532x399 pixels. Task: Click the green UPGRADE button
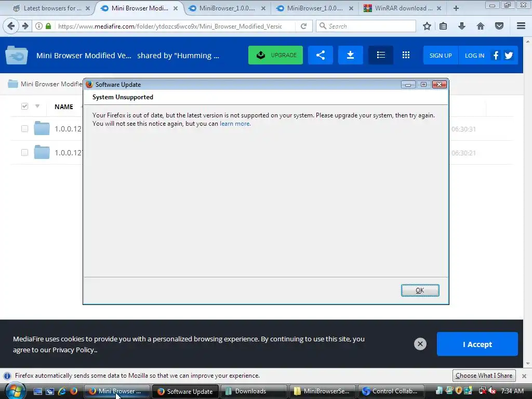[275, 55]
